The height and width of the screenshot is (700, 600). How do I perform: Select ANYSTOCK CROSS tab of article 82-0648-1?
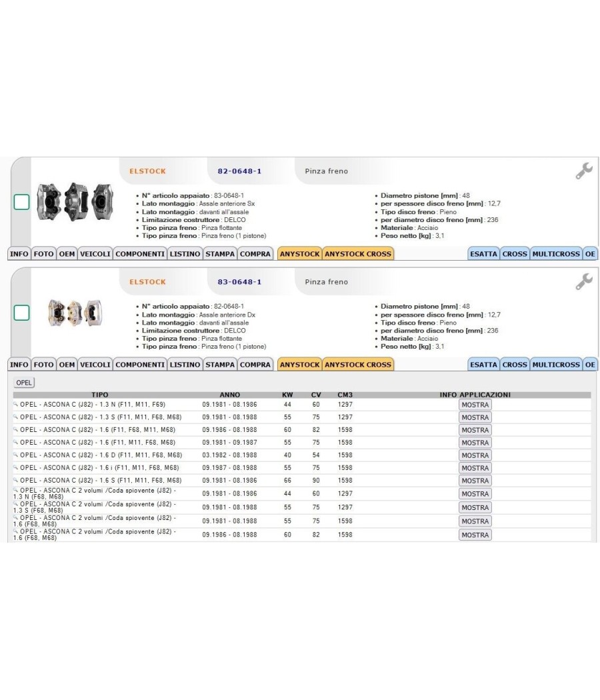358,254
